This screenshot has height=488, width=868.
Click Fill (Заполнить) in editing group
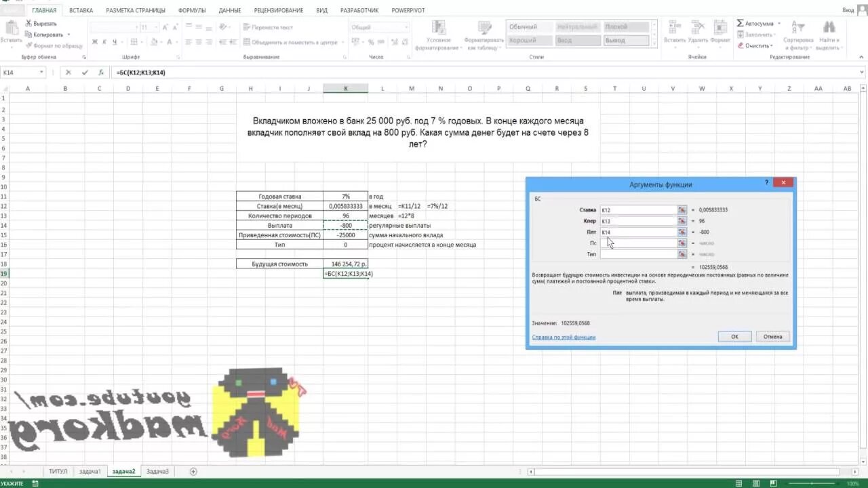coord(755,35)
